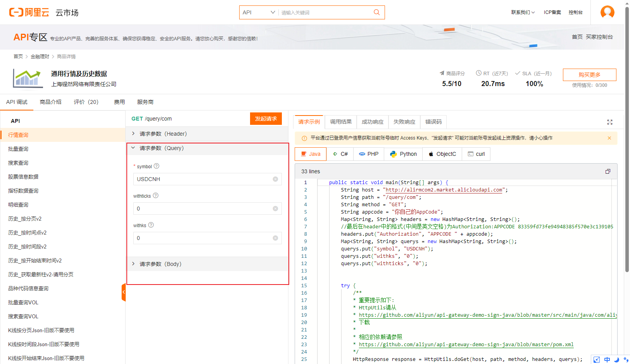Select the 请求示例 tab
Viewport: 630px width, 364px height.
pyautogui.click(x=309, y=122)
